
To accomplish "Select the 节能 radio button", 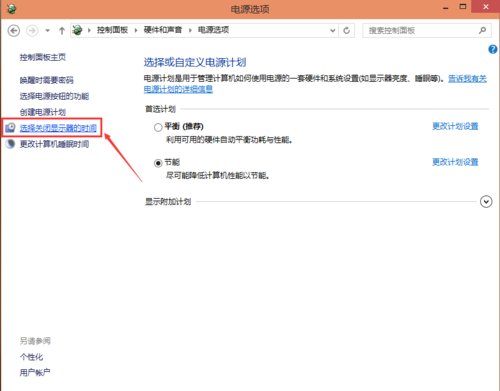I will click(x=158, y=163).
